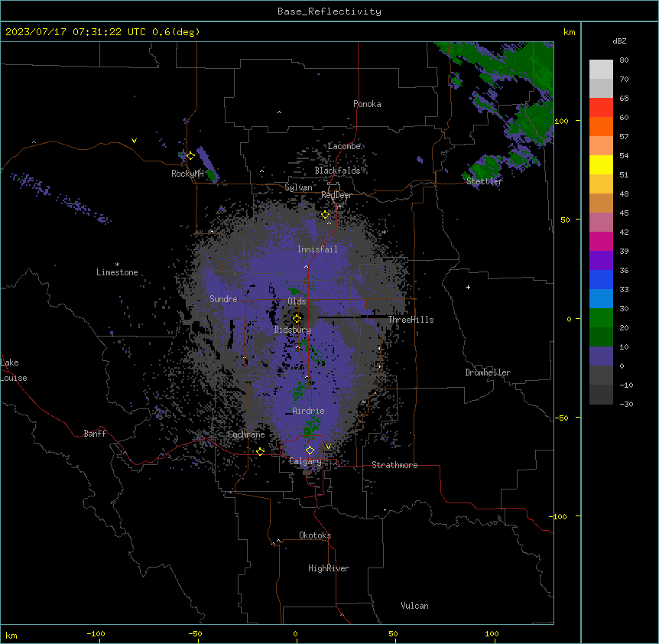Click the Blackfalds city label
Viewport: 659px width, 644px height.
tap(337, 171)
